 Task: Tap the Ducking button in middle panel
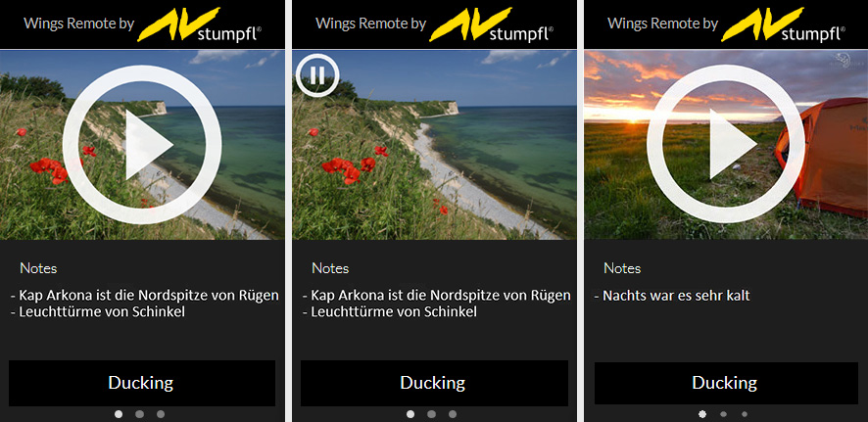coord(434,383)
